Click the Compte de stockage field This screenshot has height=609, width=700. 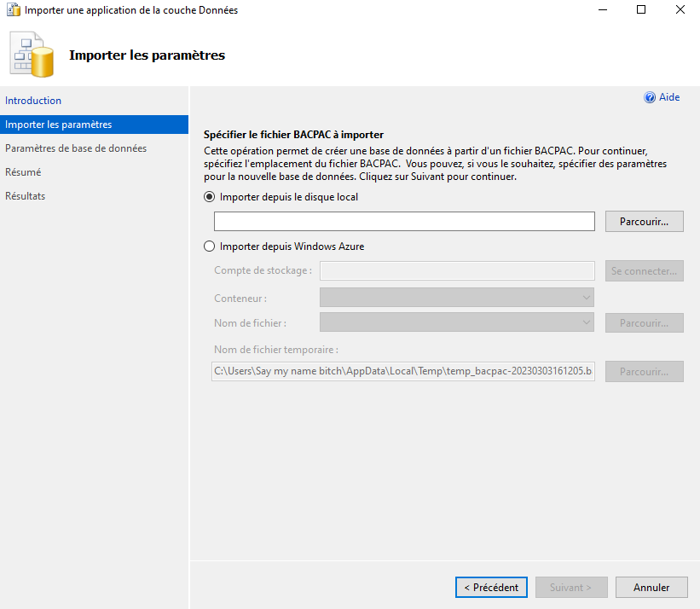[457, 270]
